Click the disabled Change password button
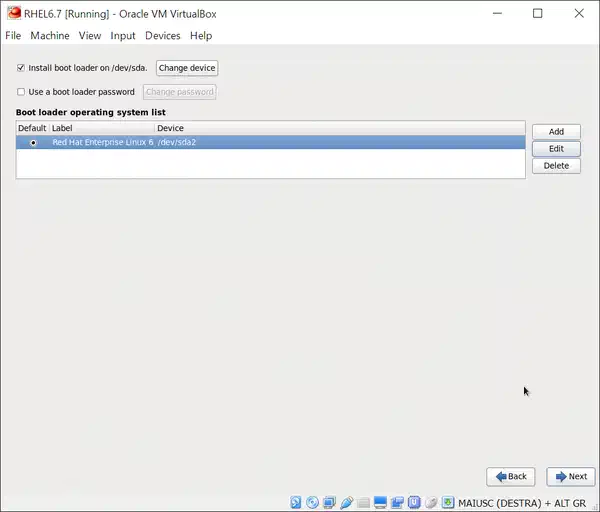This screenshot has height=512, width=600. click(179, 92)
